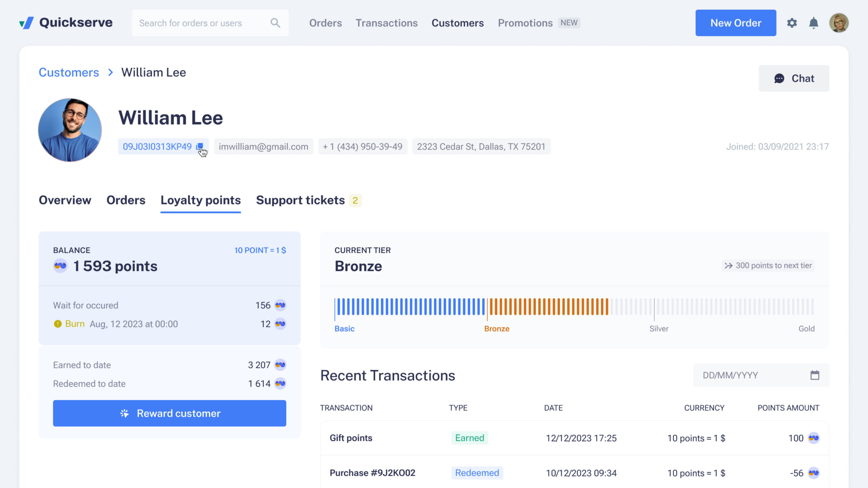This screenshot has height=488, width=868.
Task: Click the points coin icon beside balance
Action: point(60,266)
